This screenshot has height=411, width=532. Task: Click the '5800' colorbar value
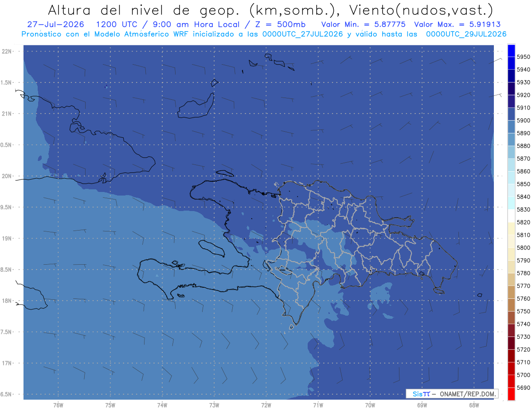click(524, 248)
